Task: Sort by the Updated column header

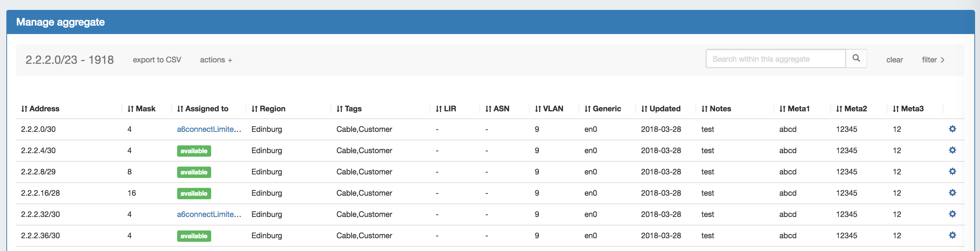Action: 661,108
